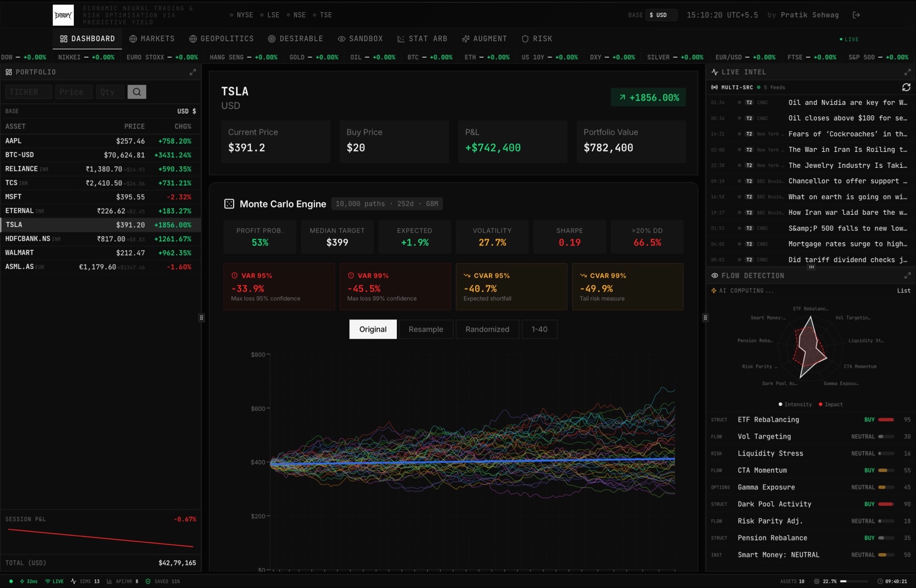Open the Stat Arb tab
This screenshot has width=916, height=588.
point(422,39)
